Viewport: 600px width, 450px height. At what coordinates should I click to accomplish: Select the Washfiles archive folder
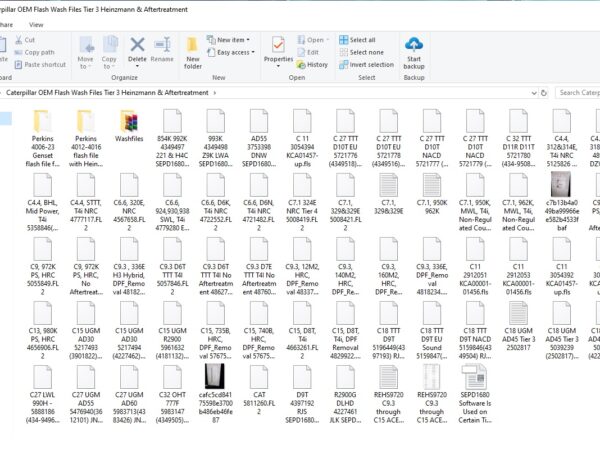click(x=129, y=126)
